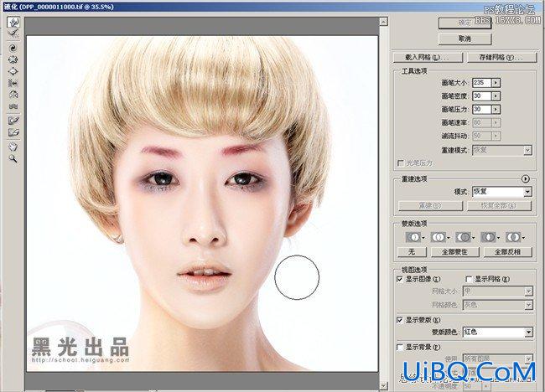The width and height of the screenshot is (545, 392).
Task: Select the Hand tool
Action: tap(13, 147)
